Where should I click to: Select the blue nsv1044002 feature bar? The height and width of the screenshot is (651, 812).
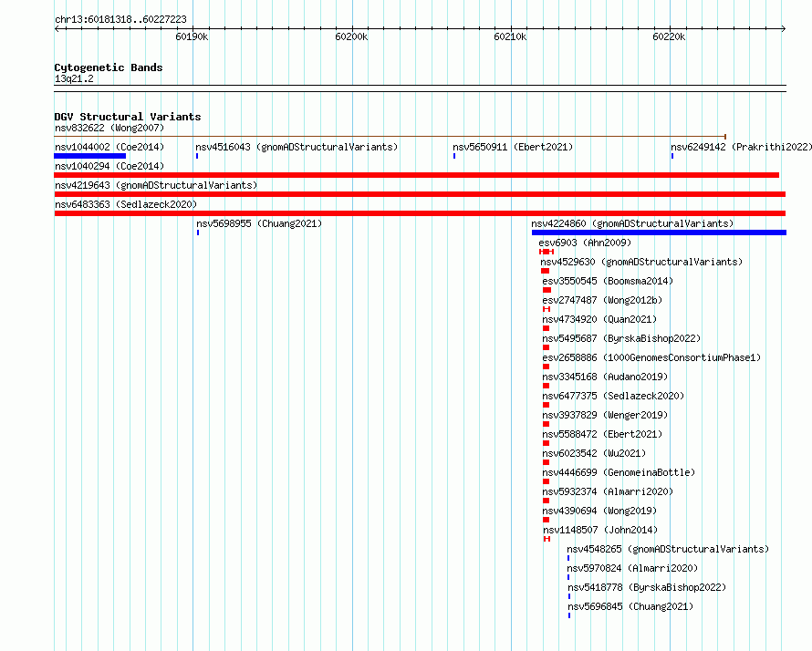[90, 156]
